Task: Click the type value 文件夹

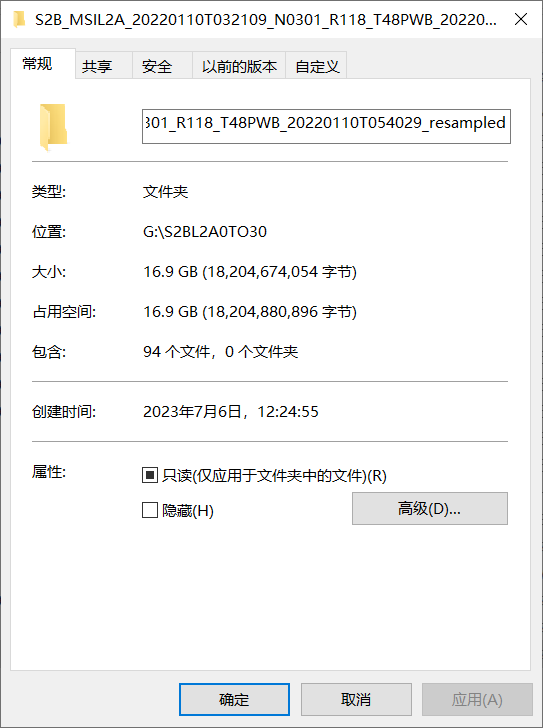Action: tap(165, 192)
